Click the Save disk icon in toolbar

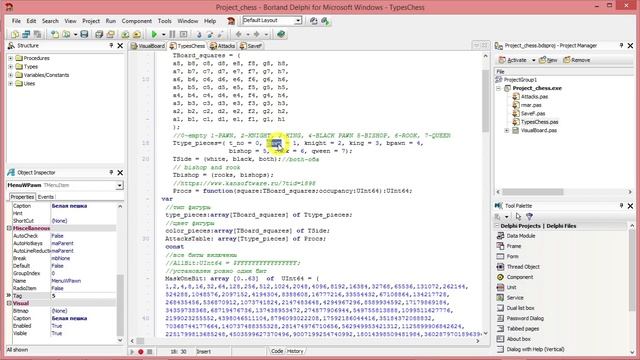[84, 34]
